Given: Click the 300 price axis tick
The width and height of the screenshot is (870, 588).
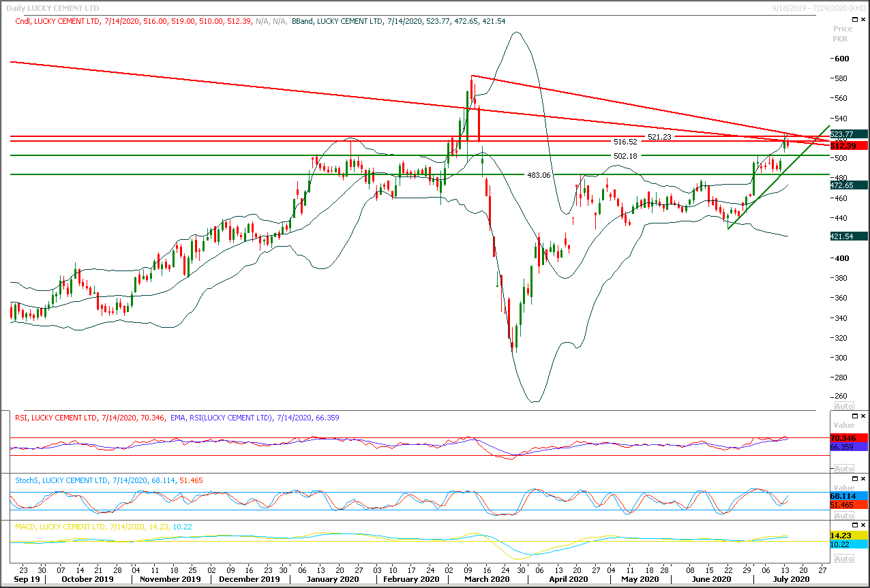Looking at the screenshot, I should coord(841,358).
